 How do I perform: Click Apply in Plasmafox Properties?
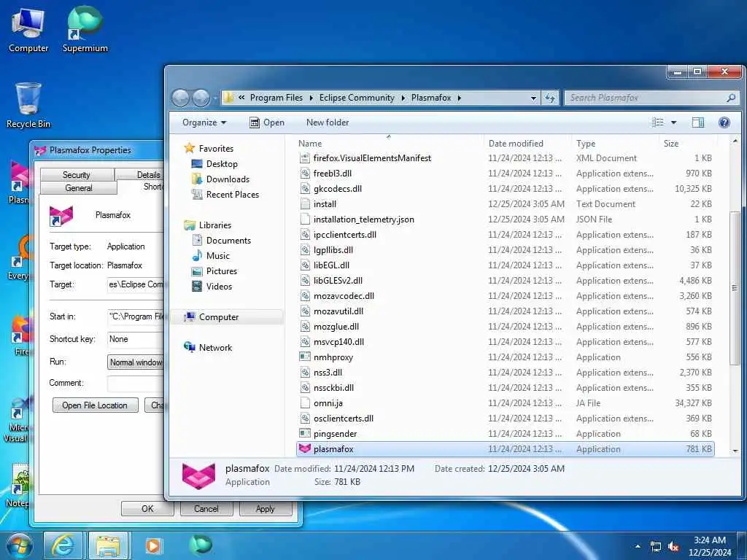(265, 508)
